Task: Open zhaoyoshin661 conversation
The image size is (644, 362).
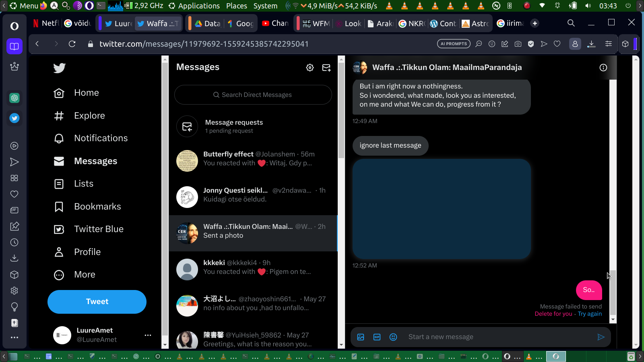Action: click(x=253, y=306)
